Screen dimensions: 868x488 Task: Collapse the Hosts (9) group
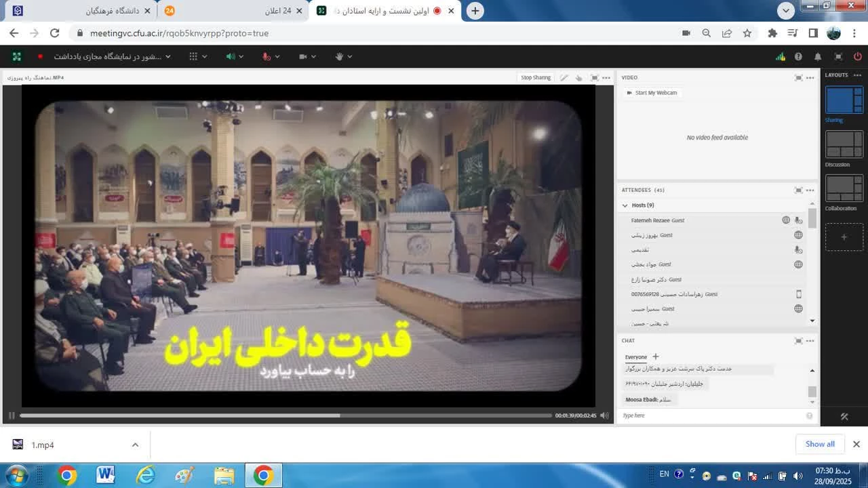tap(625, 205)
